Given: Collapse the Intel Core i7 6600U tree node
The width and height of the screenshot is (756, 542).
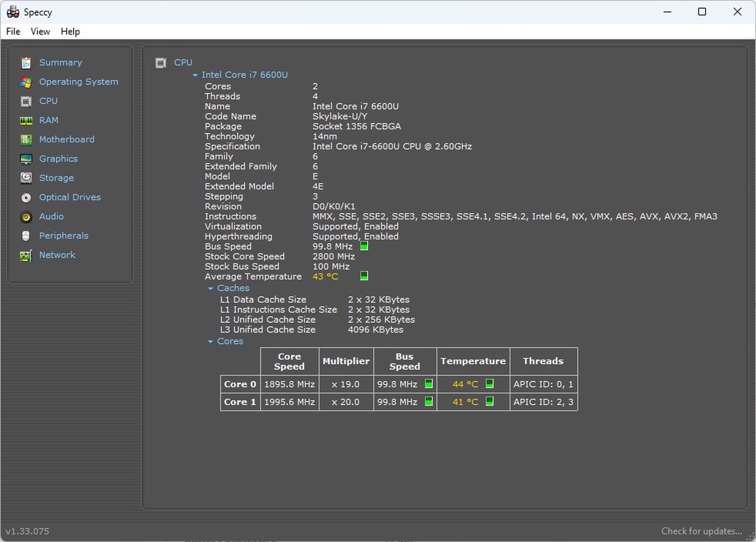Looking at the screenshot, I should pyautogui.click(x=195, y=75).
